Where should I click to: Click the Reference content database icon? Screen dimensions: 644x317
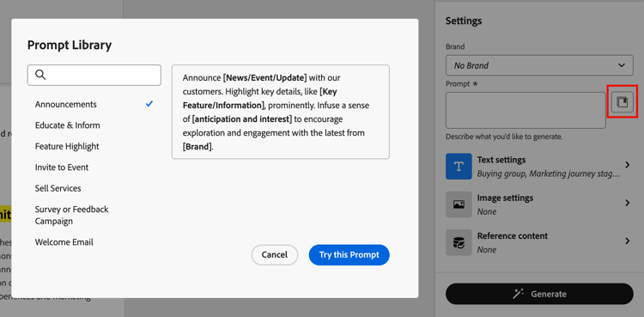(x=459, y=242)
